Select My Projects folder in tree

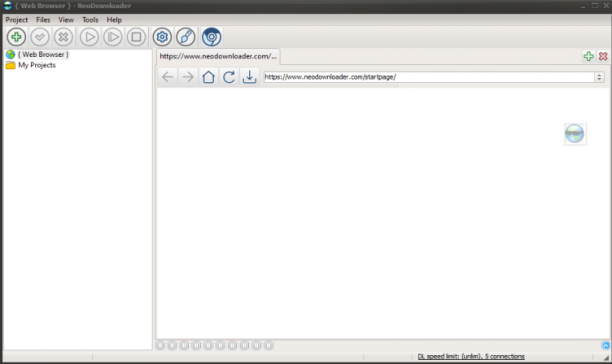click(37, 65)
